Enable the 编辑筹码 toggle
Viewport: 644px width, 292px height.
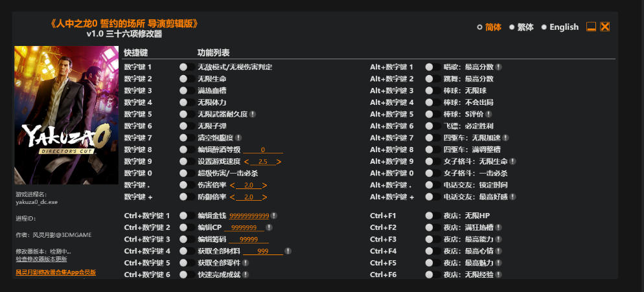coord(187,239)
